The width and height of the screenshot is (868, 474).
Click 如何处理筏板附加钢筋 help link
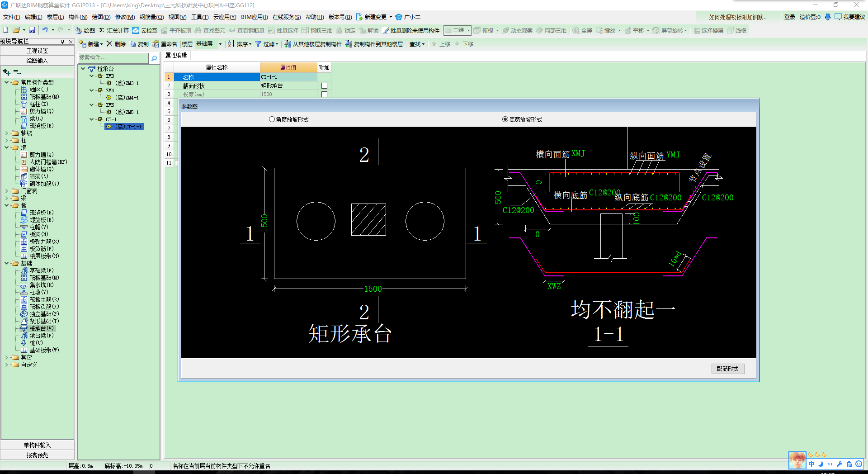[x=738, y=17]
